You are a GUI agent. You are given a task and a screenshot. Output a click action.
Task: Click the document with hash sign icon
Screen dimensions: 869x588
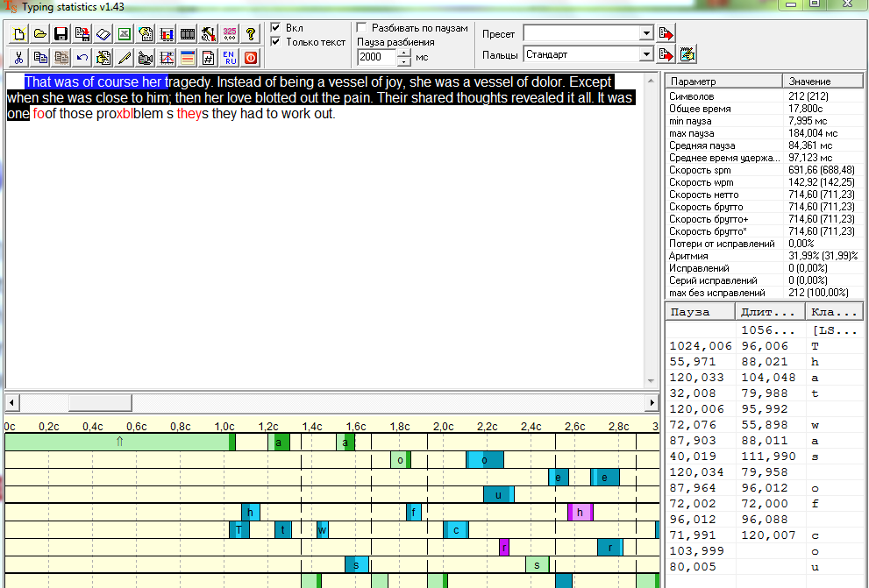209,57
